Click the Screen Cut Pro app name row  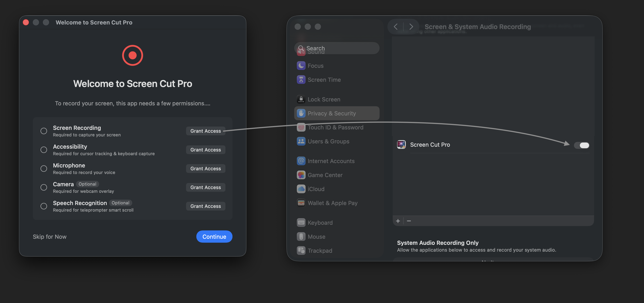coord(493,145)
